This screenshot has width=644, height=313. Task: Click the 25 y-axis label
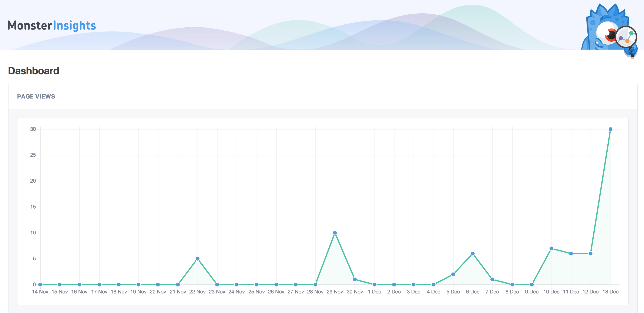[33, 155]
